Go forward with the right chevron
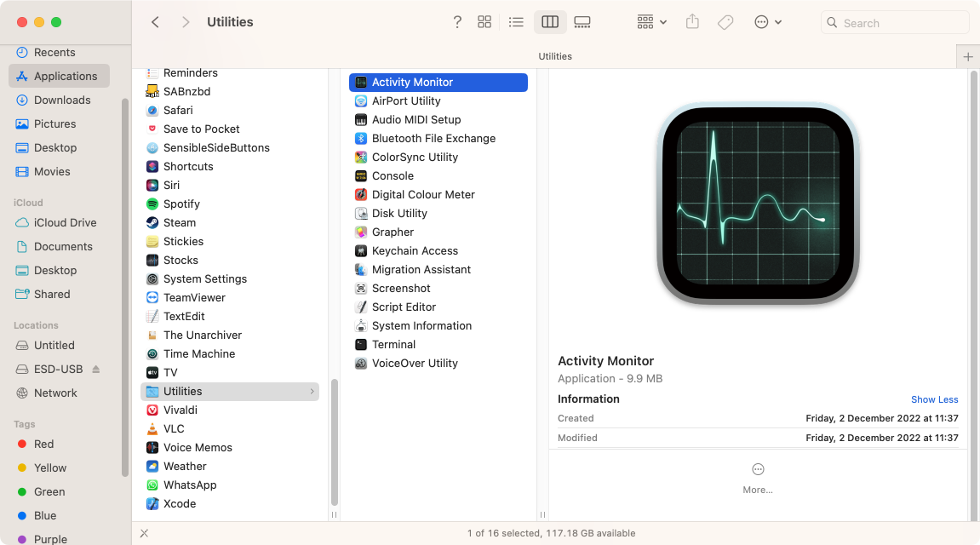This screenshot has width=980, height=545. (x=185, y=22)
